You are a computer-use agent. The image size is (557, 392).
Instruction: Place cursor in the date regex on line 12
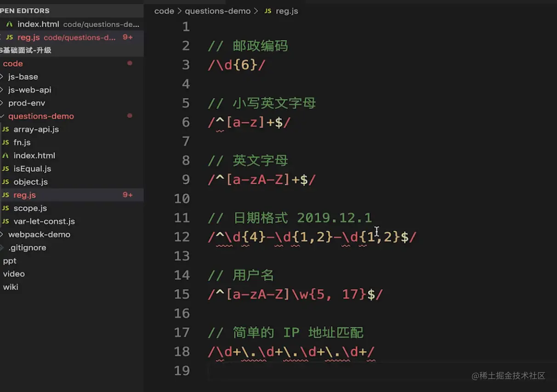point(312,237)
